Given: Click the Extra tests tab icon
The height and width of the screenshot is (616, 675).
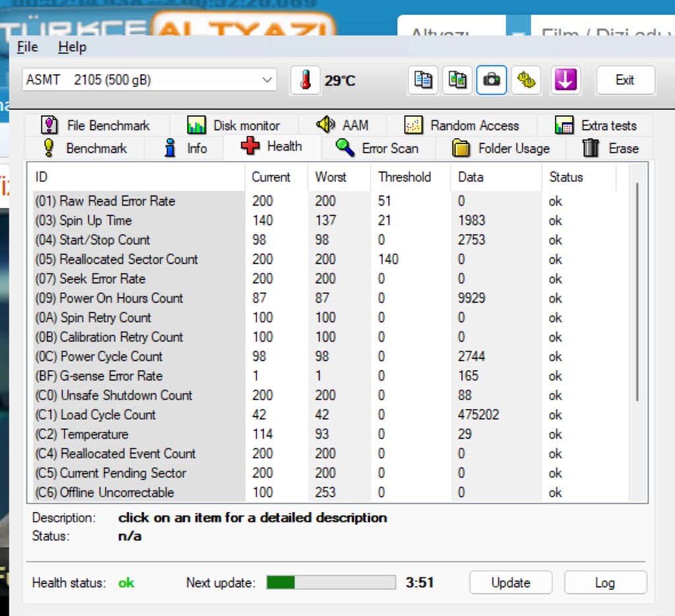Looking at the screenshot, I should click(564, 125).
